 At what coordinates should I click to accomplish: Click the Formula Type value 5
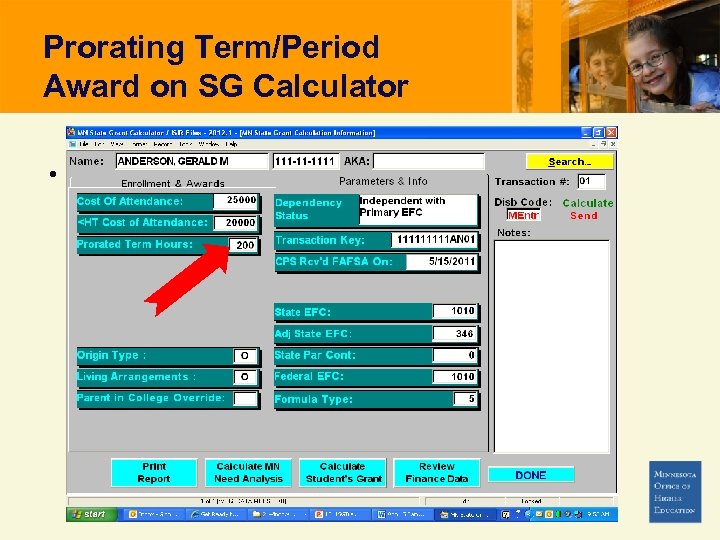pos(465,399)
